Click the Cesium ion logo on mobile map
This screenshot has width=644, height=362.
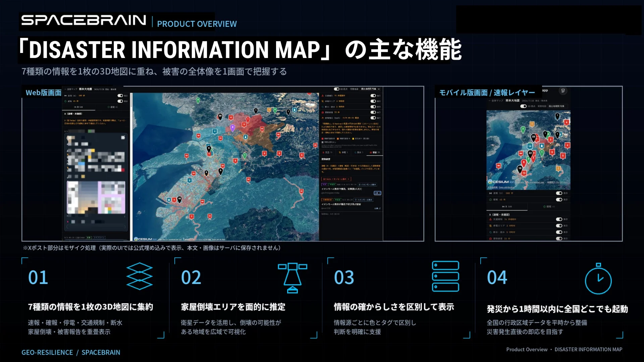coord(500,181)
